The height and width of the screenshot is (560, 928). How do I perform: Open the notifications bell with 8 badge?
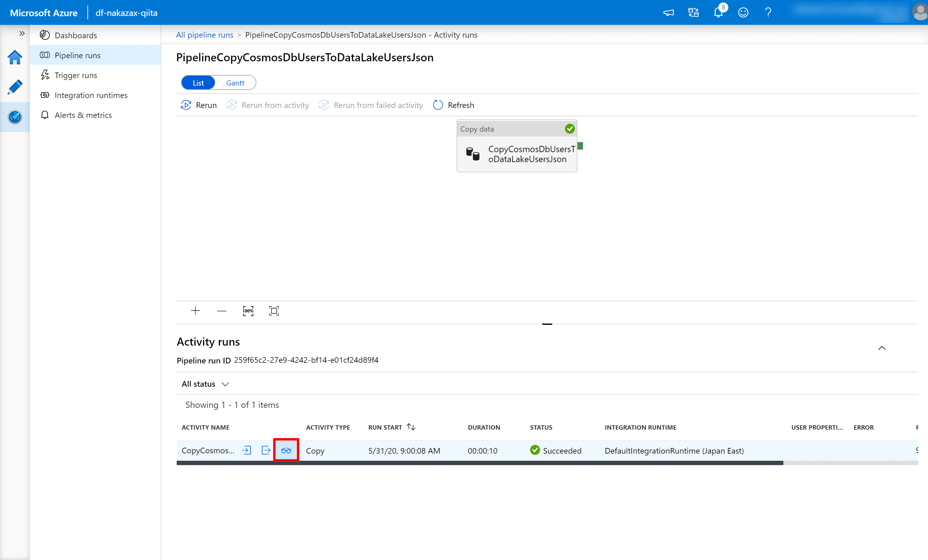718,12
